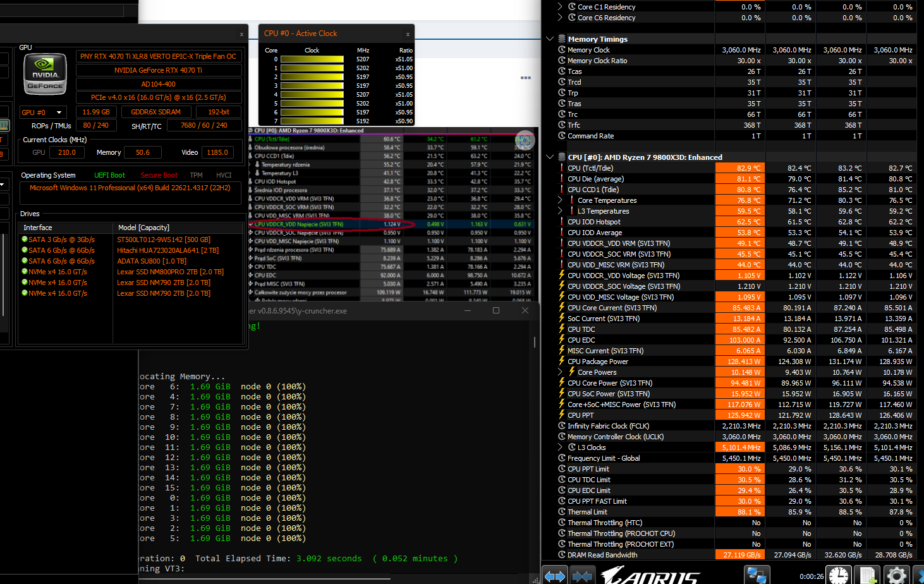
Task: Collapse the CPU [#0] AMD Ryzen 7 9800X3D group
Action: pos(550,157)
